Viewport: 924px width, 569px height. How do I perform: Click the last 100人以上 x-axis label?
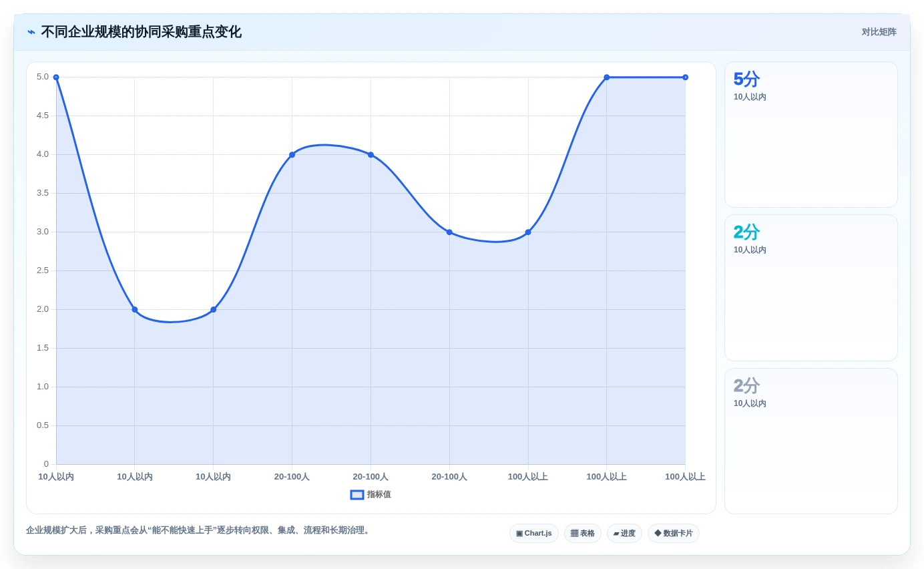pos(685,477)
